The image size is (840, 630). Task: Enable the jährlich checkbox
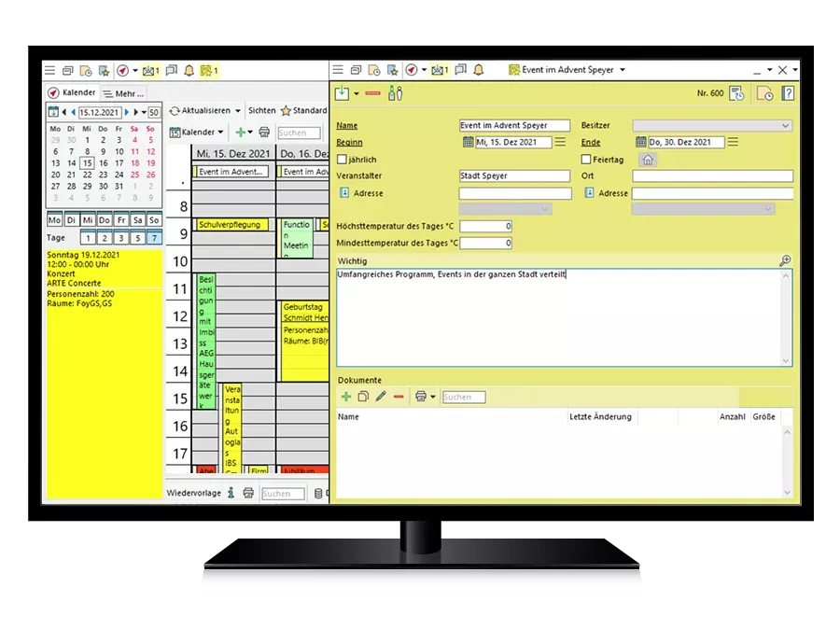tap(342, 160)
